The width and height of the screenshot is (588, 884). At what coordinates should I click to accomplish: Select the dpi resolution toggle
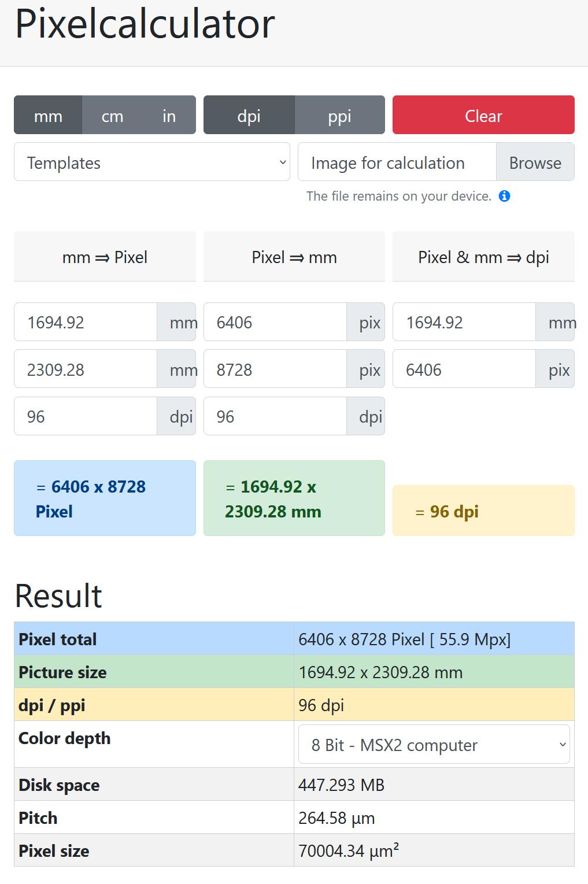pyautogui.click(x=249, y=116)
